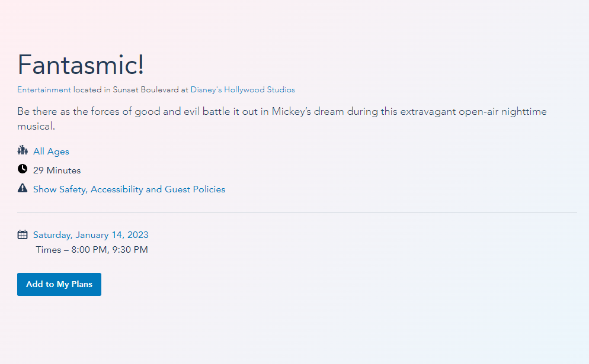This screenshot has width=589, height=364.
Task: Click the show description paragraph about Mickey's dream
Action: point(282,118)
